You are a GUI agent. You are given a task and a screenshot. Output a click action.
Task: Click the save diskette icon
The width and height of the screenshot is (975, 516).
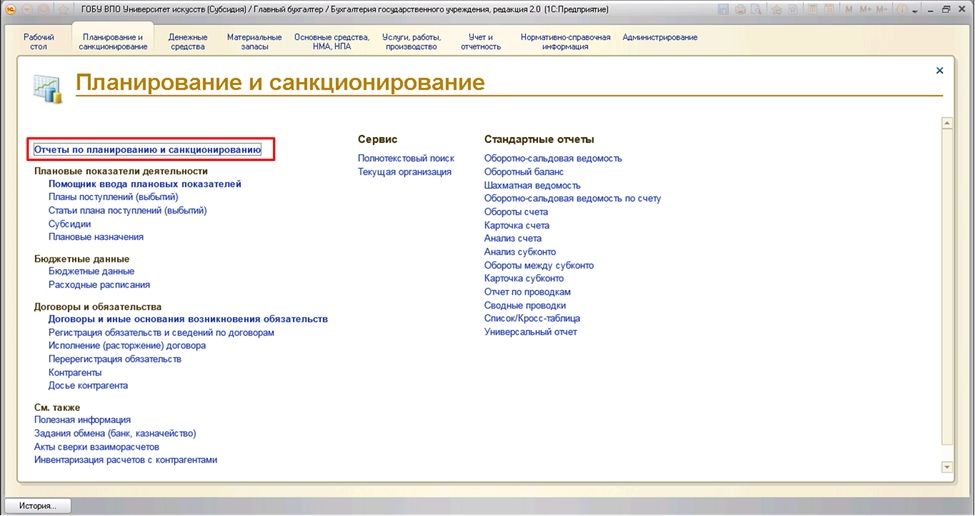click(723, 10)
